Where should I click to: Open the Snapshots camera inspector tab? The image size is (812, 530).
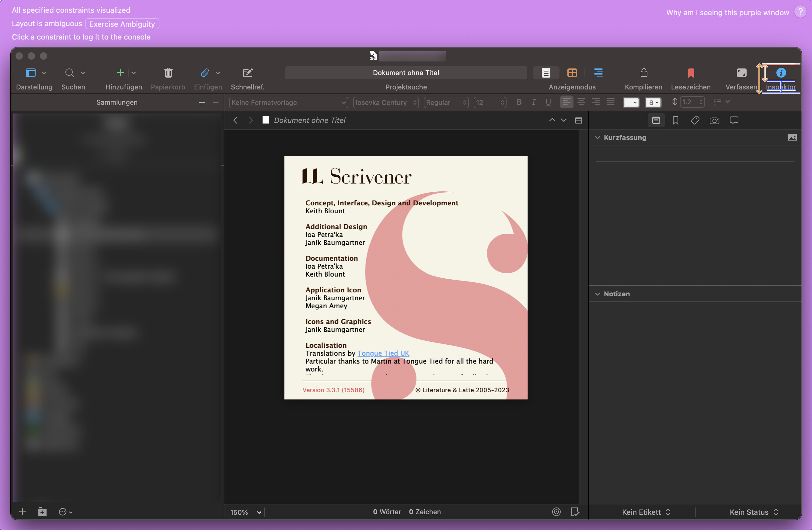714,120
